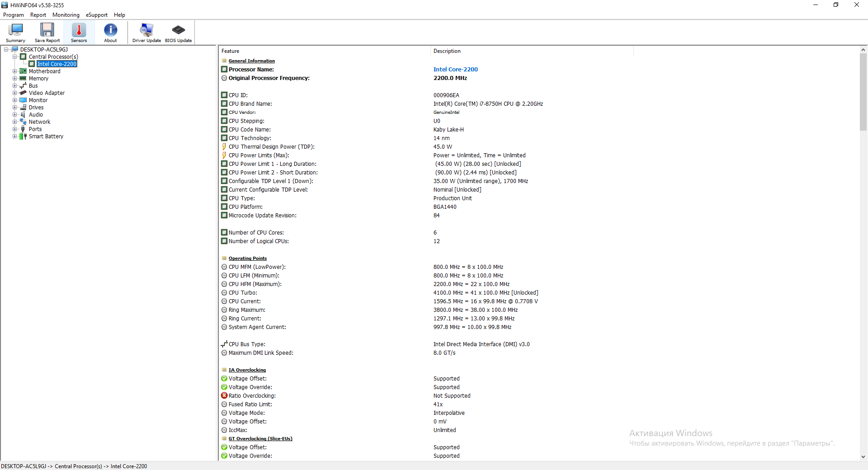868x470 pixels.
Task: Expand the Video Adapter tree node
Action: coord(15,93)
